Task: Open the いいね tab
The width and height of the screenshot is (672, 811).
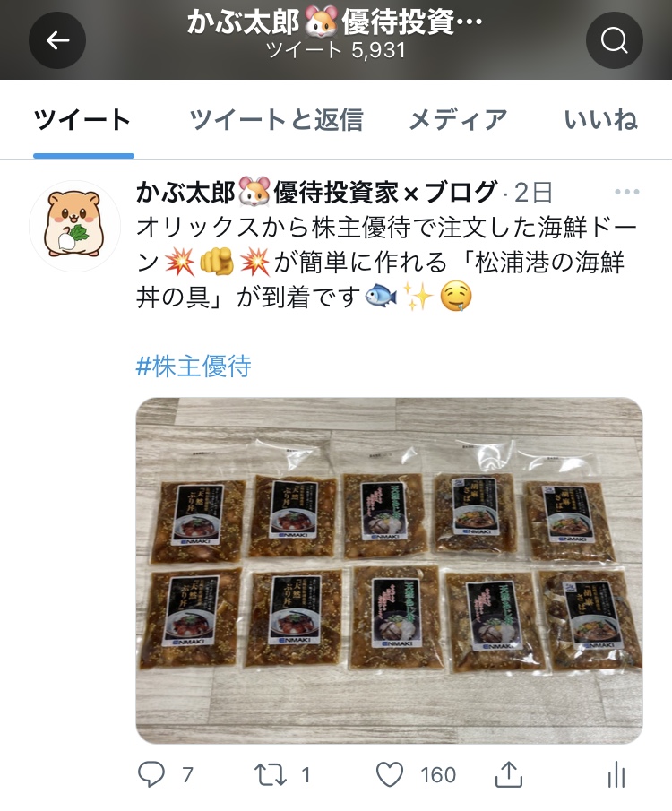Action: click(x=600, y=120)
